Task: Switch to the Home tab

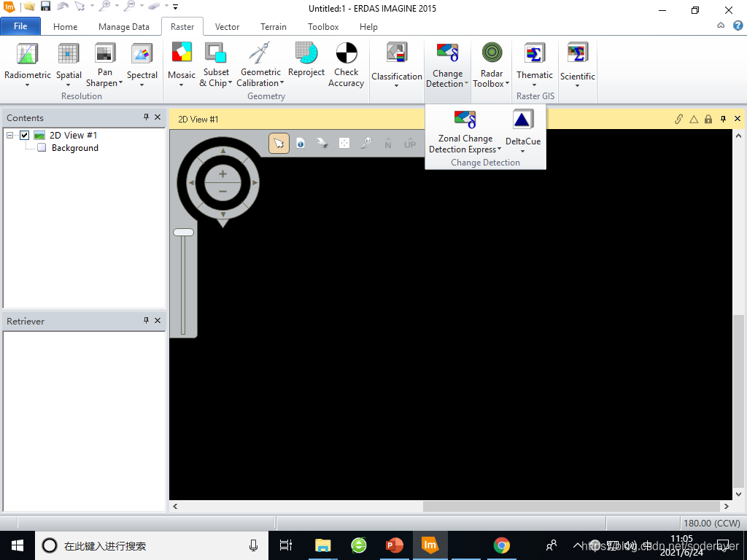Action: [x=65, y=27]
